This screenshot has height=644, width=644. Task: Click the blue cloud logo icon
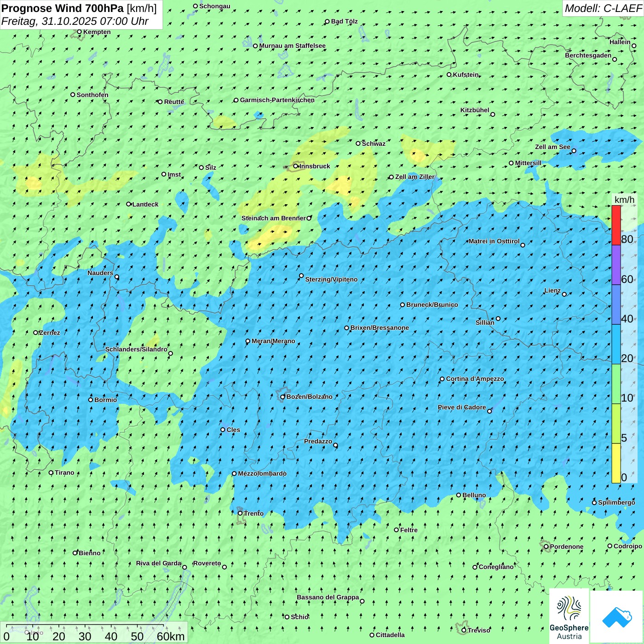pos(617,617)
